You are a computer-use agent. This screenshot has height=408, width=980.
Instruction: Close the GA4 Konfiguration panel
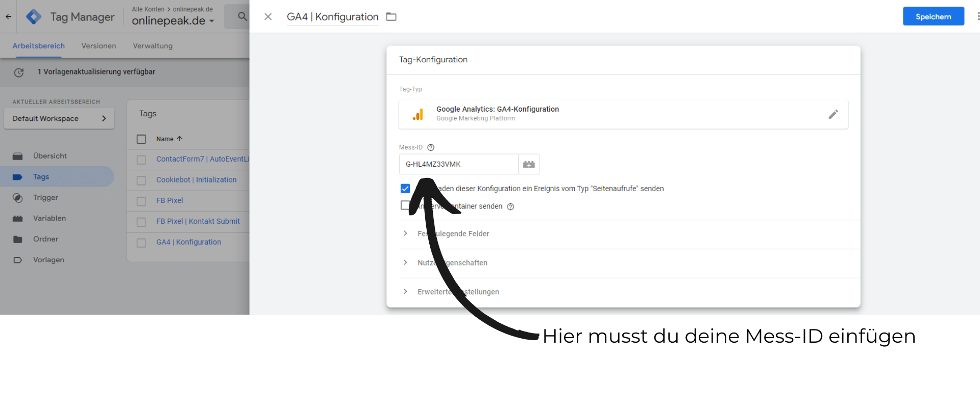[268, 17]
